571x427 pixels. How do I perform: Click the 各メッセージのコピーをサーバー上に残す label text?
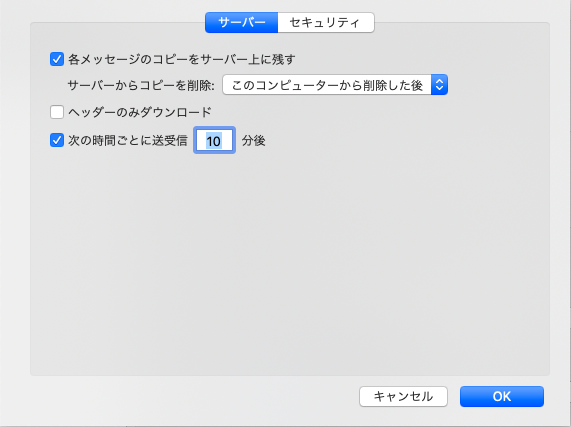click(182, 59)
